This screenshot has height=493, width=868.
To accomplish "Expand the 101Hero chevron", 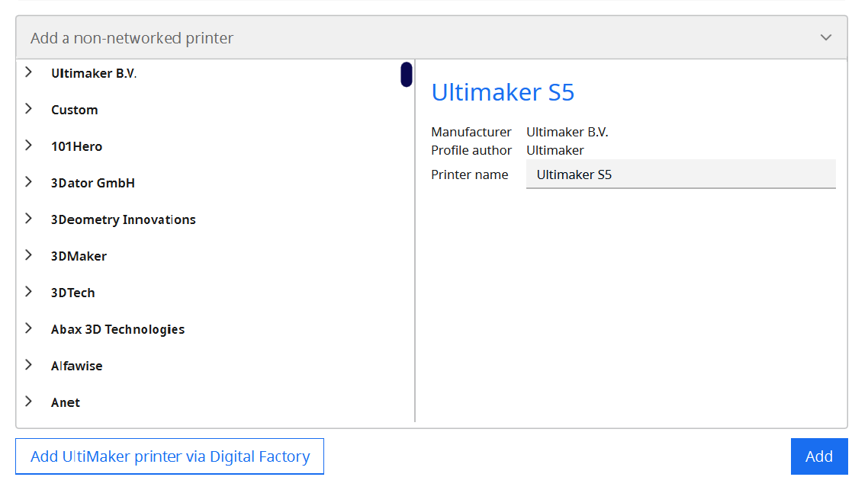I will (x=29, y=146).
